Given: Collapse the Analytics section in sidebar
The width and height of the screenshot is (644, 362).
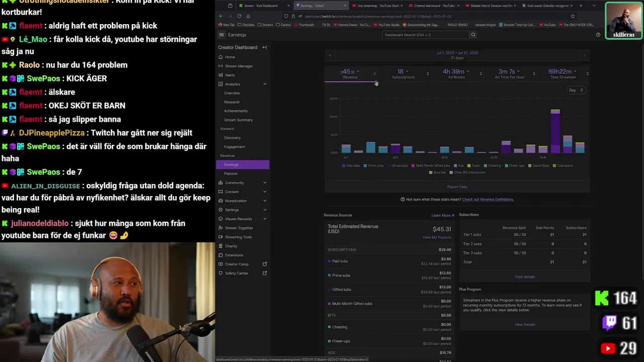Looking at the screenshot, I should pos(265,84).
